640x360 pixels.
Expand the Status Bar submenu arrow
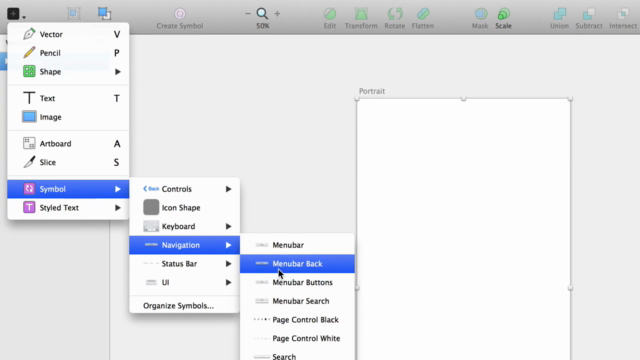(x=229, y=264)
